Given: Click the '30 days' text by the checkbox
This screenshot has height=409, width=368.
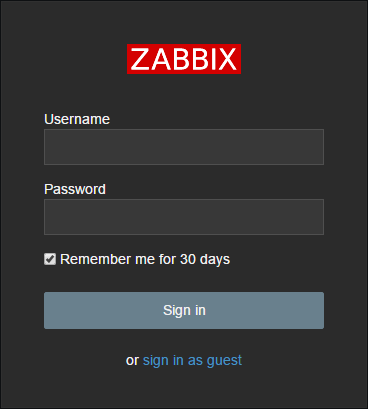Looking at the screenshot, I should coord(205,259).
